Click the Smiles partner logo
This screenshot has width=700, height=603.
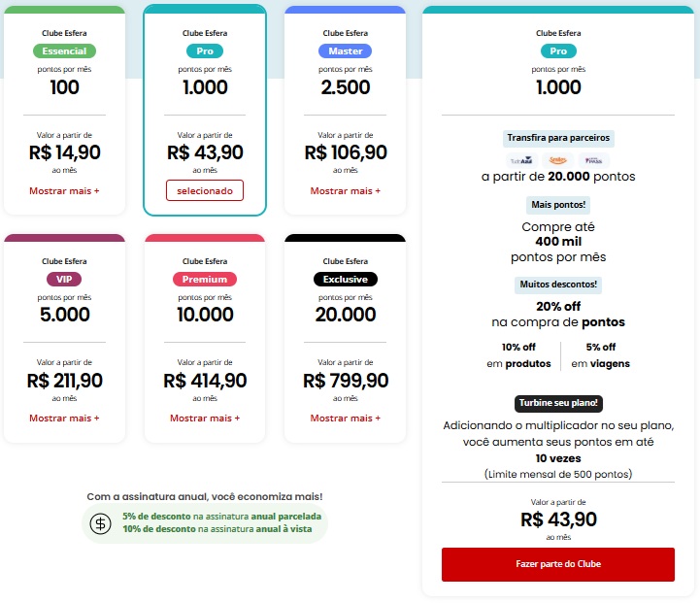(x=557, y=159)
